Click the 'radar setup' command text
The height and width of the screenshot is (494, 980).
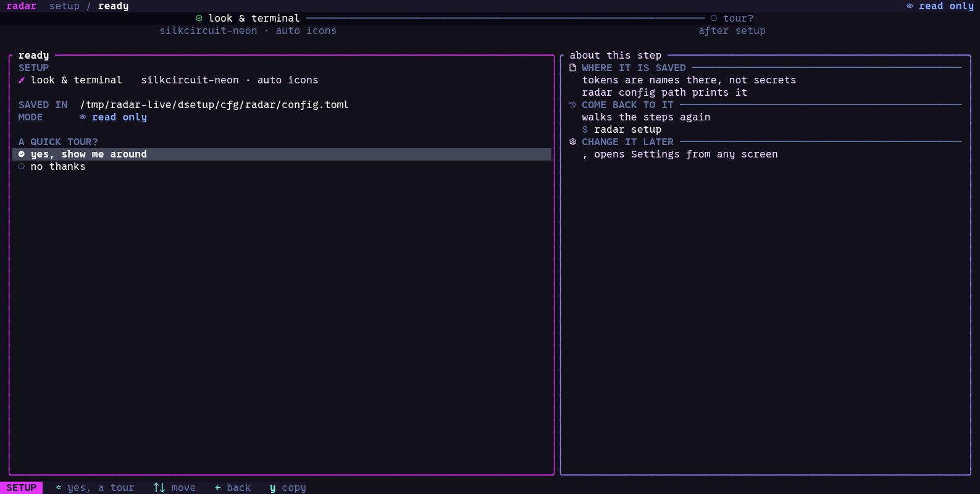pos(627,130)
